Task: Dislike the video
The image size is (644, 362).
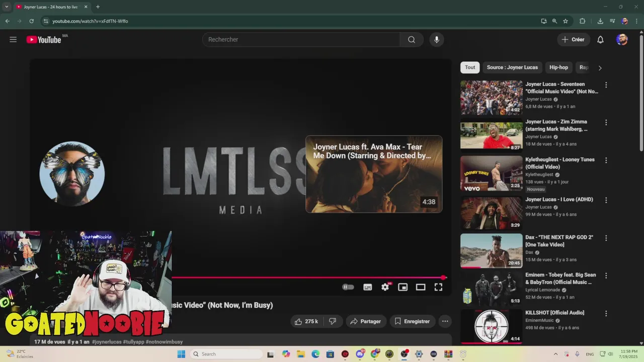Action: 333,321
